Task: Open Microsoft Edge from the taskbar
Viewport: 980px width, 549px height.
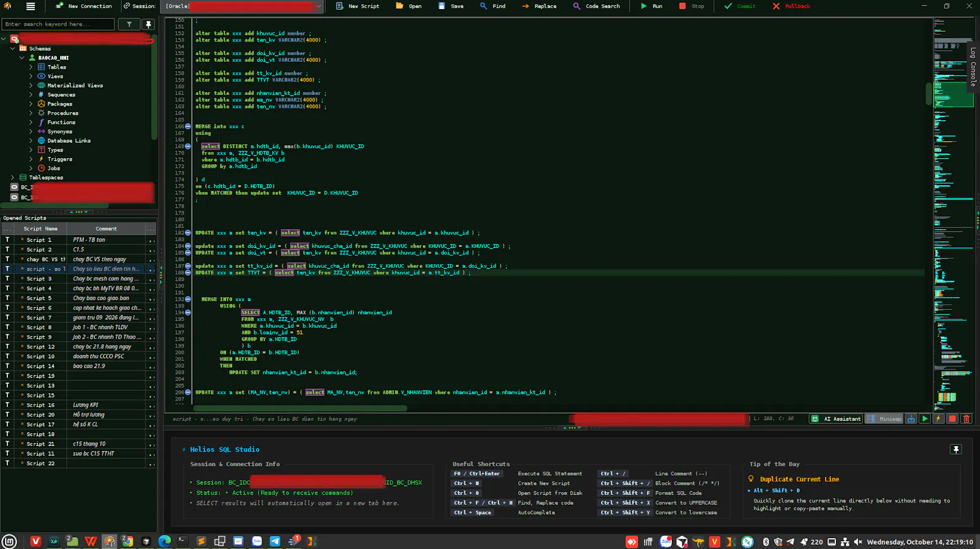Action: tap(165, 541)
